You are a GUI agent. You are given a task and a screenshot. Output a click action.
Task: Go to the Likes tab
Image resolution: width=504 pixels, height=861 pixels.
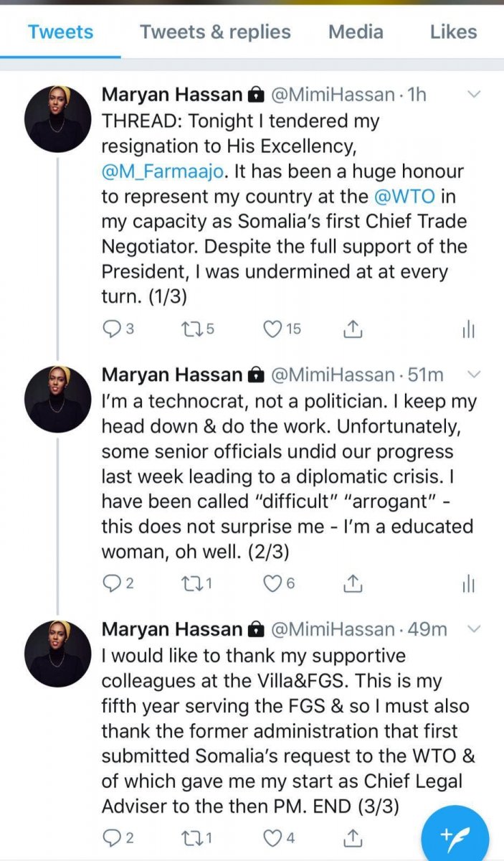pos(453,32)
